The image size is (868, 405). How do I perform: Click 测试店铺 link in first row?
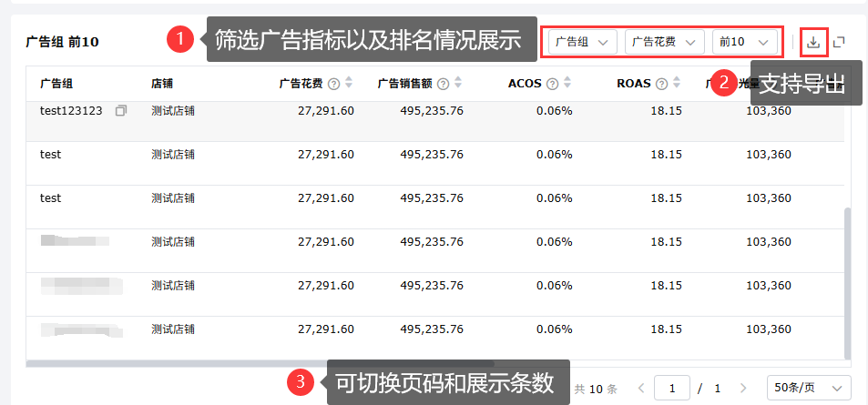click(x=173, y=111)
